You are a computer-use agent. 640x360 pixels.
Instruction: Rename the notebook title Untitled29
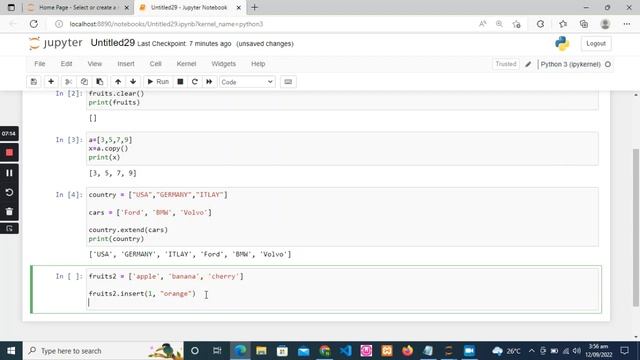pos(113,43)
